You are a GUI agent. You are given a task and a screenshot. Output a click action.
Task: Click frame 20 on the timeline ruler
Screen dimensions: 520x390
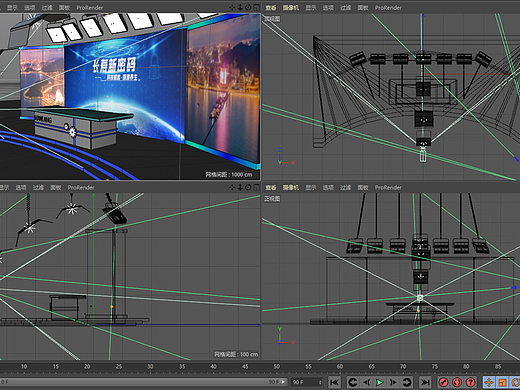pyautogui.click(x=87, y=366)
